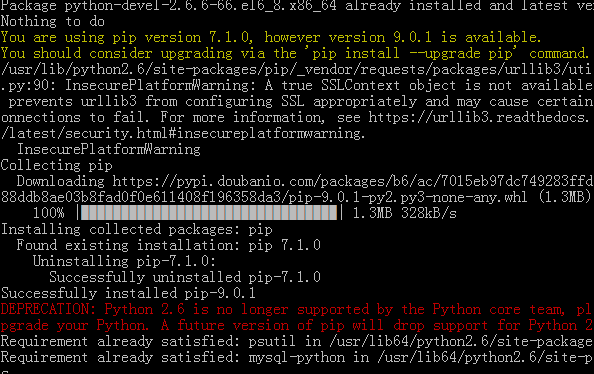This screenshot has width=594, height=374.
Task: Click the 'pip install --upgrade pip' command text
Action: click(x=415, y=53)
